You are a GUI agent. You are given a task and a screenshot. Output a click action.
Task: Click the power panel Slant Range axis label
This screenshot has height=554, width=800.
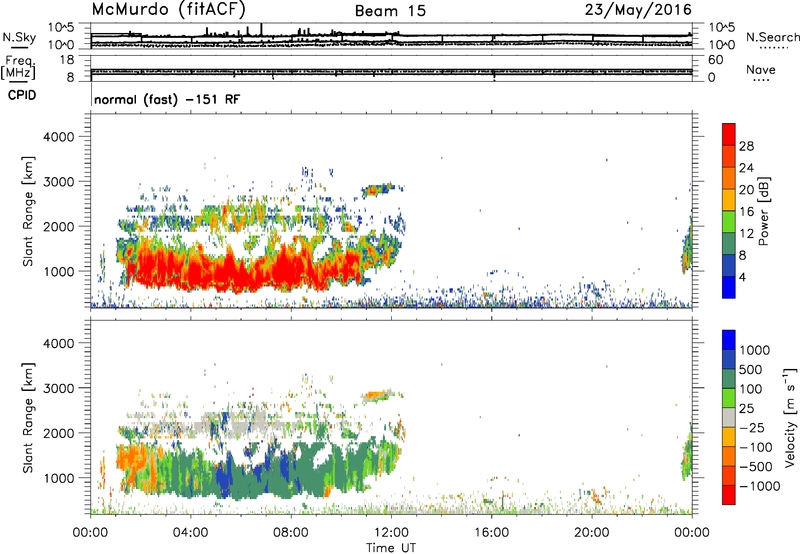point(28,211)
